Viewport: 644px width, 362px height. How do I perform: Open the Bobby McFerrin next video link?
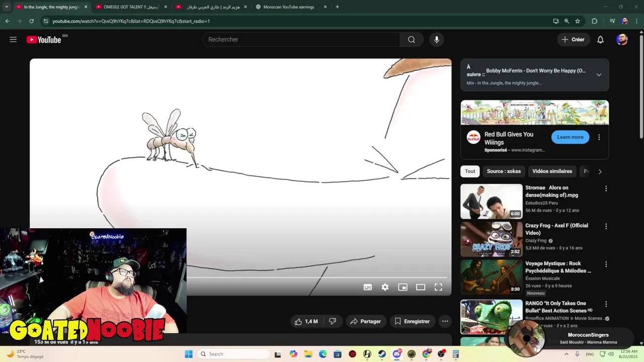pyautogui.click(x=536, y=71)
